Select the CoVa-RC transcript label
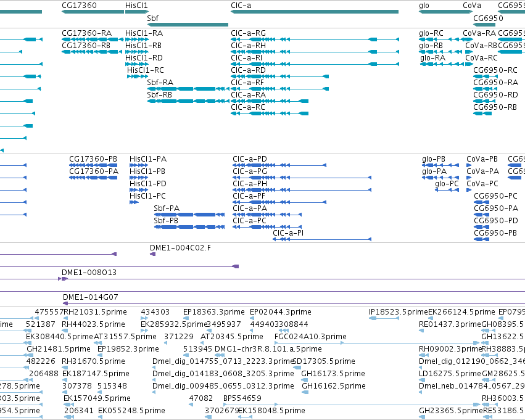The height and width of the screenshot is (420, 525). (x=481, y=58)
